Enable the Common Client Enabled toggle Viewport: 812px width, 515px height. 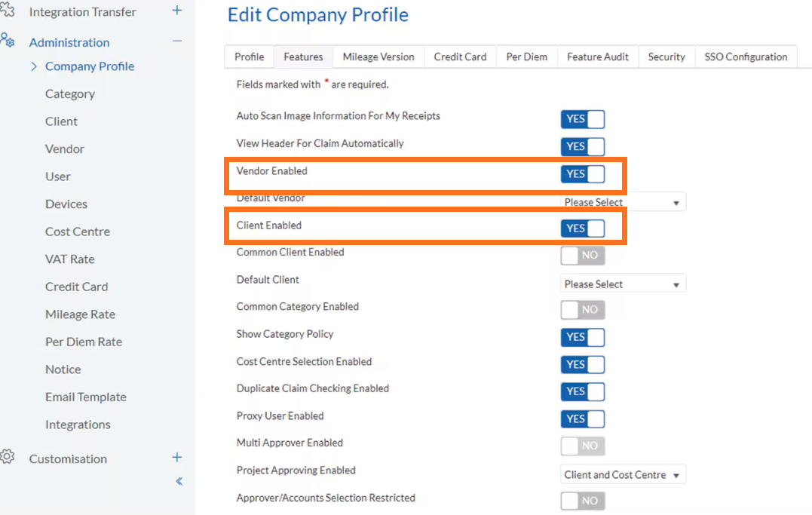[583, 256]
